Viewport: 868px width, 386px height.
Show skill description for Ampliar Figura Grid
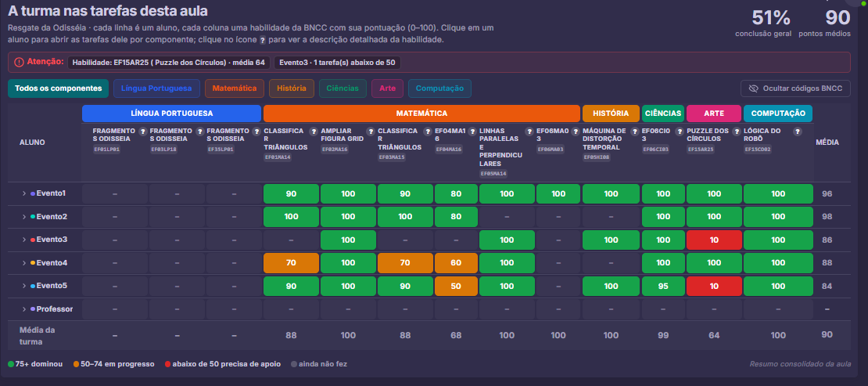pyautogui.click(x=371, y=132)
